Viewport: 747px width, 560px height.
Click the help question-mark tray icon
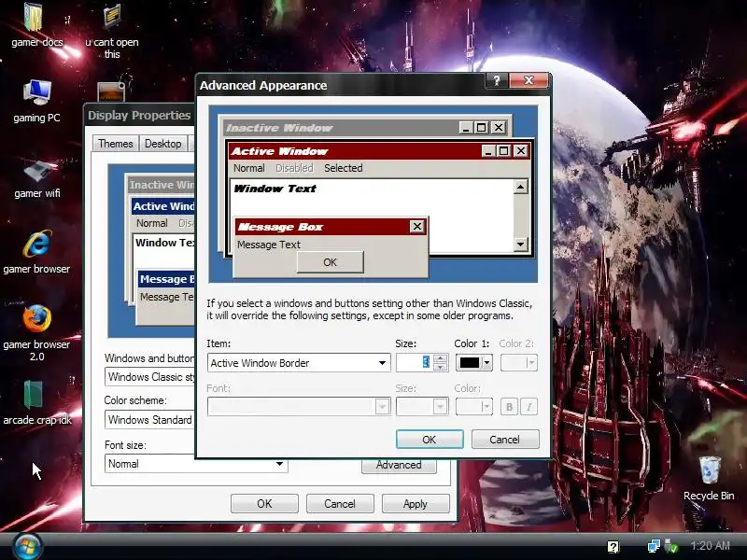[x=613, y=546]
